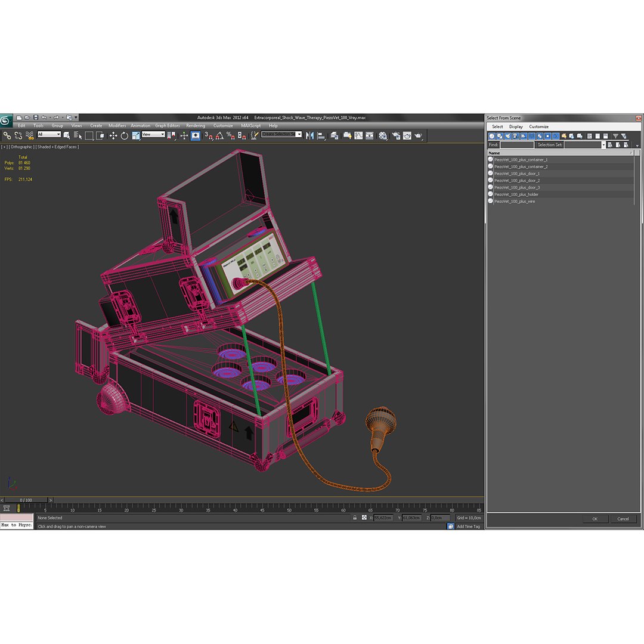Click the Unlink Selection tool
Screen dimensions: 644x644
pyautogui.click(x=18, y=135)
